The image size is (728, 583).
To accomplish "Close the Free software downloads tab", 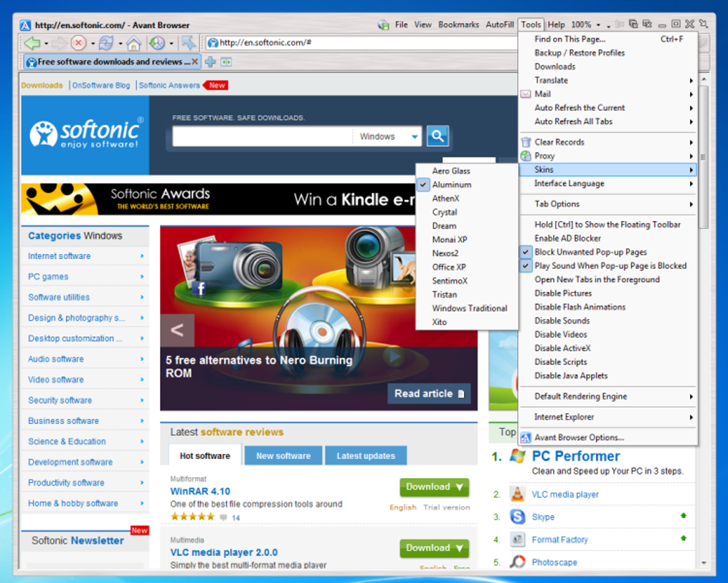I will point(195,62).
